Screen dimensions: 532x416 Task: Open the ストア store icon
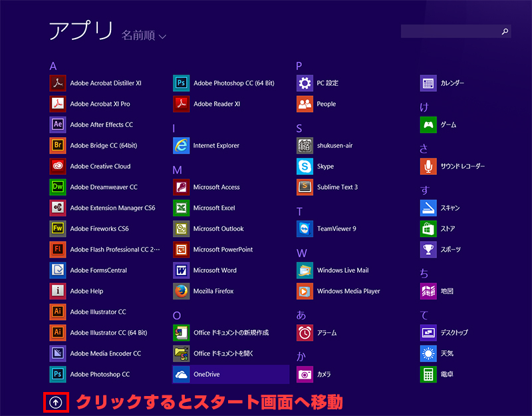click(x=428, y=228)
